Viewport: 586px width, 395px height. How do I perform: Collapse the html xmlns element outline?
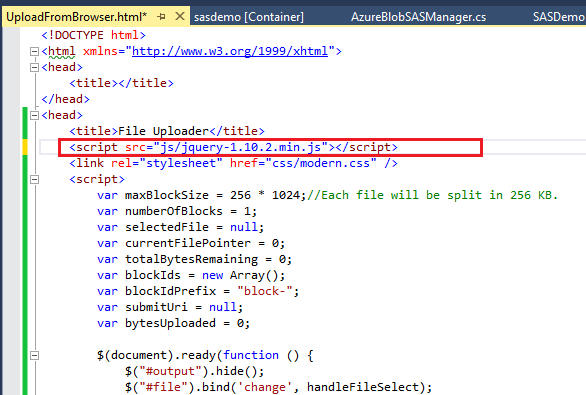(x=34, y=51)
